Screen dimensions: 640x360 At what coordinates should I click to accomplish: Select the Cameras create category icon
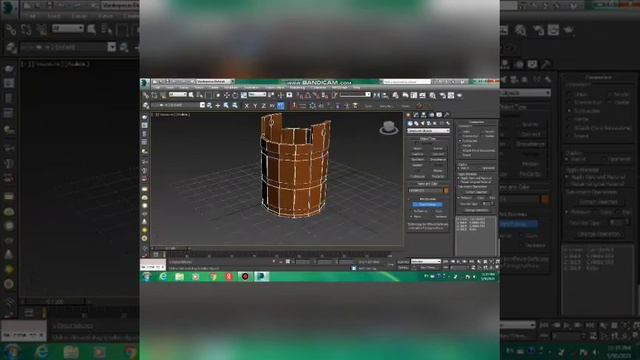429,123
